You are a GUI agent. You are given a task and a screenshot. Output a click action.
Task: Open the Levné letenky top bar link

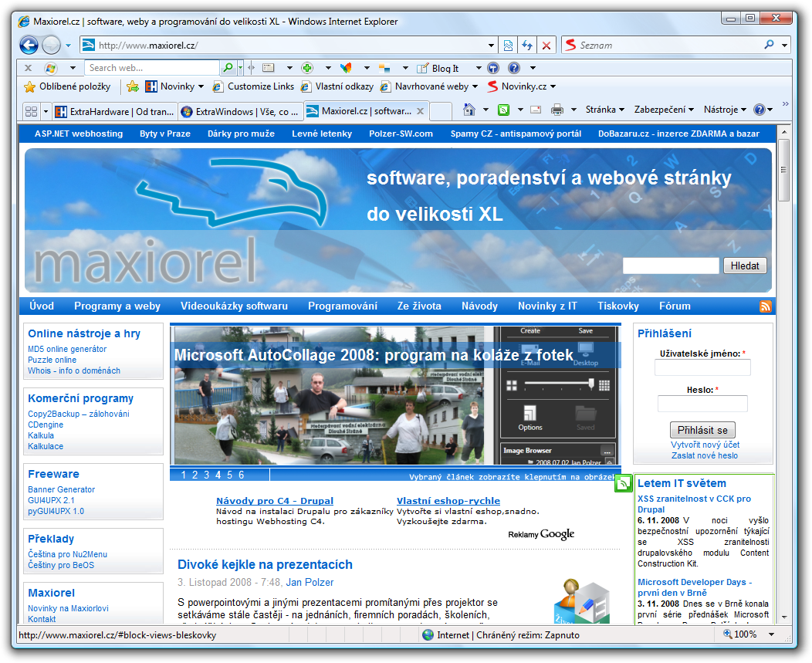pos(322,134)
